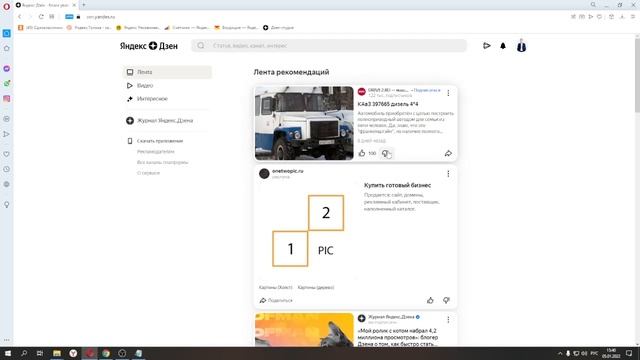Focus the Zen search field
The image size is (640, 360).
pos(329,46)
